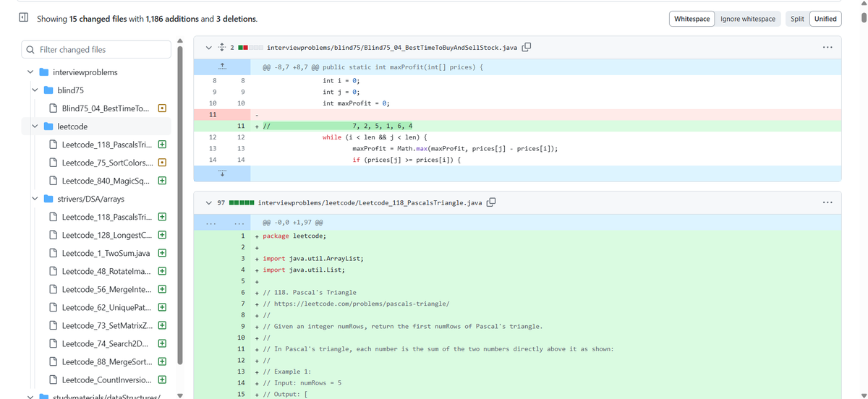Click the deleted line number 11
Viewport: 868px width, 399px height.
[x=212, y=114]
